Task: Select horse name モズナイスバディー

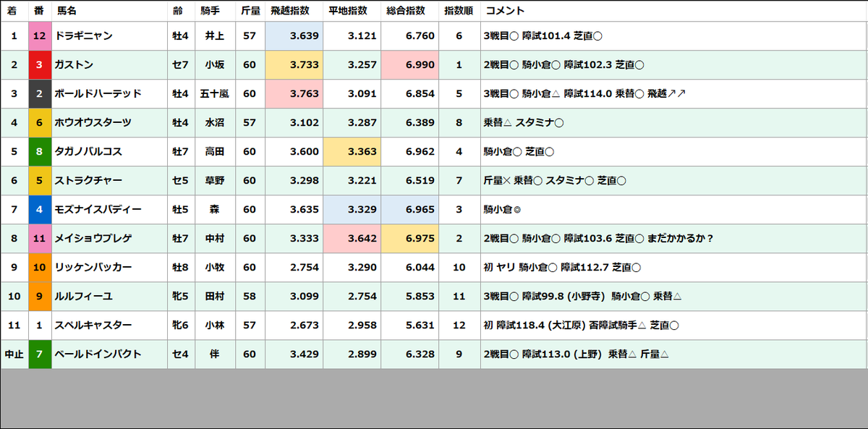Action: pyautogui.click(x=98, y=210)
